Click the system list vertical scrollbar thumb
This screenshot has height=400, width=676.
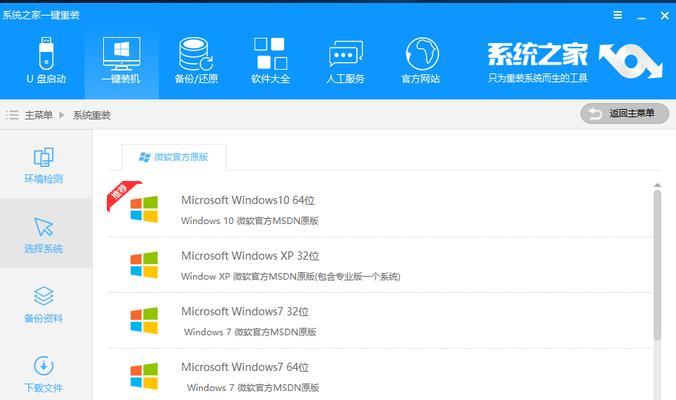point(657,265)
